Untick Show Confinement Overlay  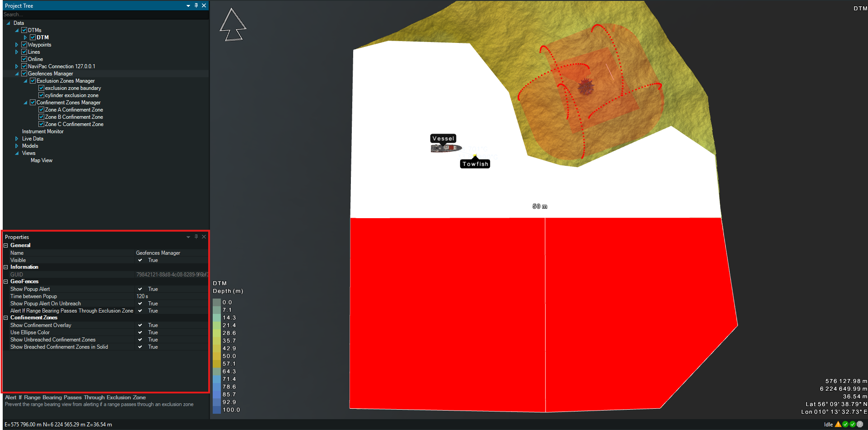tap(140, 325)
